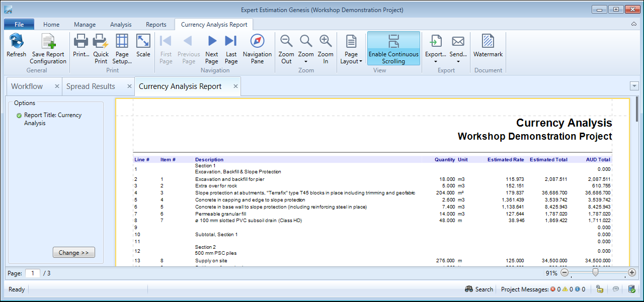Click Search in the status bar
The image size is (644, 302).
point(478,289)
